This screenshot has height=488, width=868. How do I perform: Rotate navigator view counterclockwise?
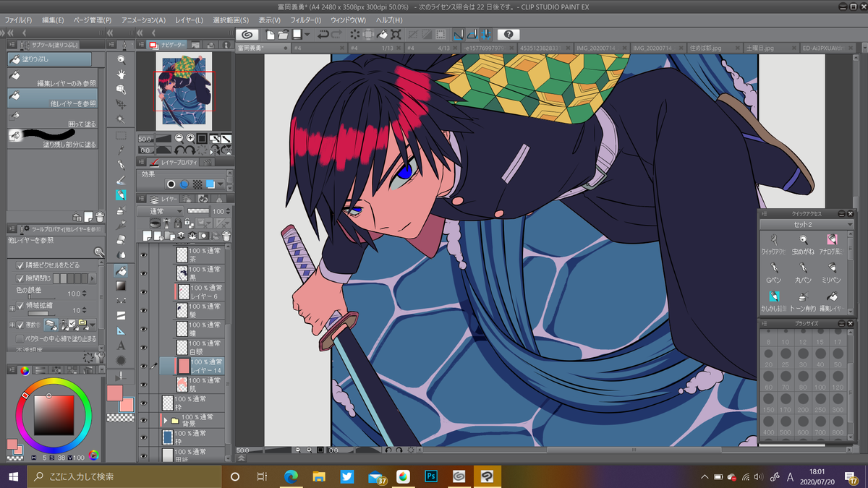point(180,149)
